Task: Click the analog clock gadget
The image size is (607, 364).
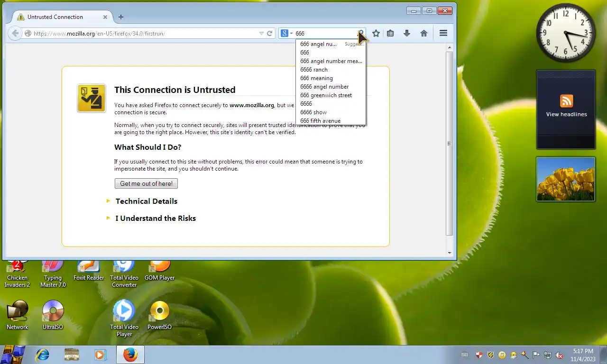Action: click(x=566, y=33)
